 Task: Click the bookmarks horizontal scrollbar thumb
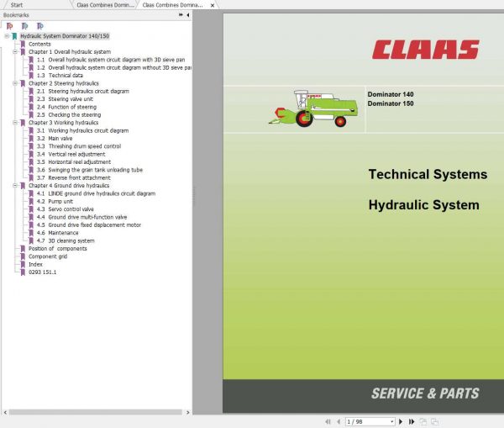[x=96, y=412]
